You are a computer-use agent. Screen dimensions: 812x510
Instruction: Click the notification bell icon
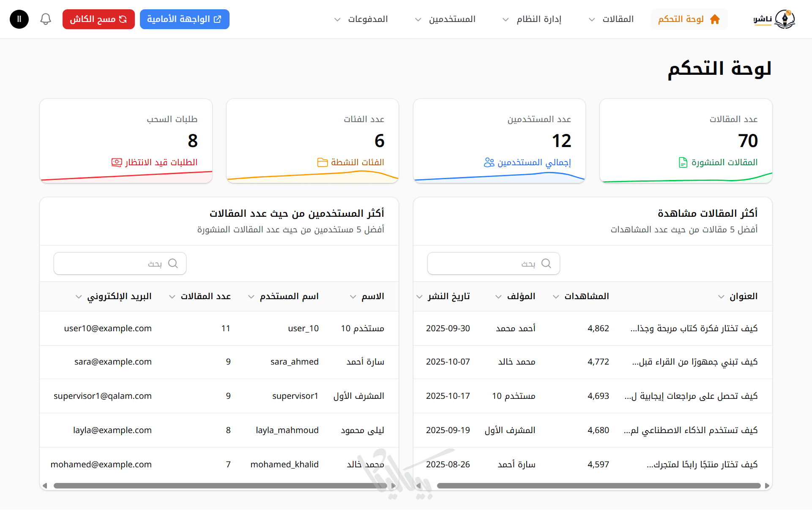point(46,19)
